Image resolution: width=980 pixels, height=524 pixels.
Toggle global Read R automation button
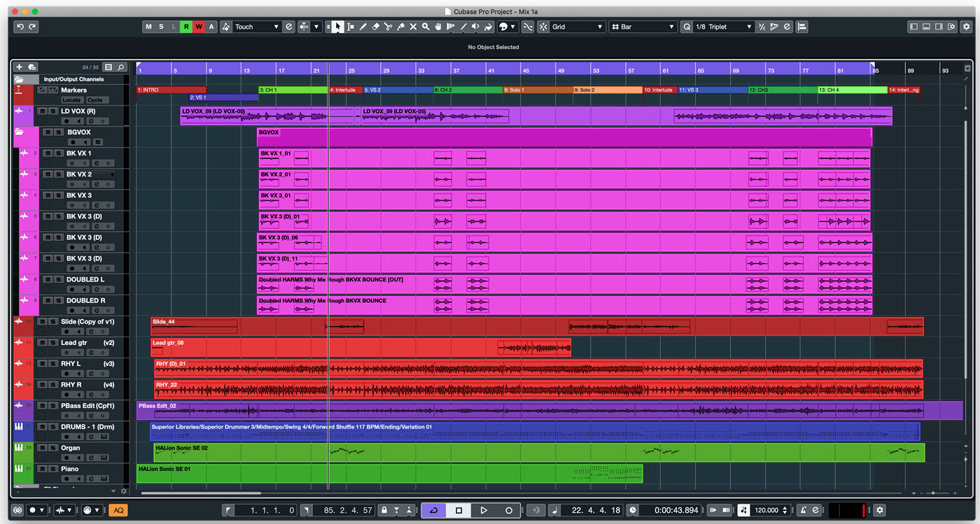(x=186, y=27)
